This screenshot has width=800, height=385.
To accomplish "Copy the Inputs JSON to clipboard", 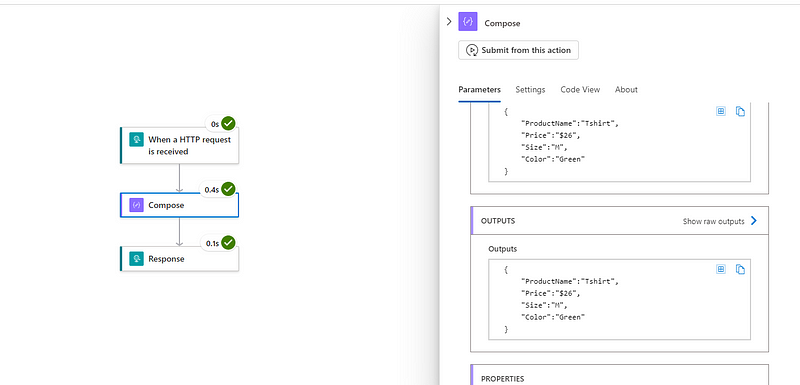I will point(740,111).
